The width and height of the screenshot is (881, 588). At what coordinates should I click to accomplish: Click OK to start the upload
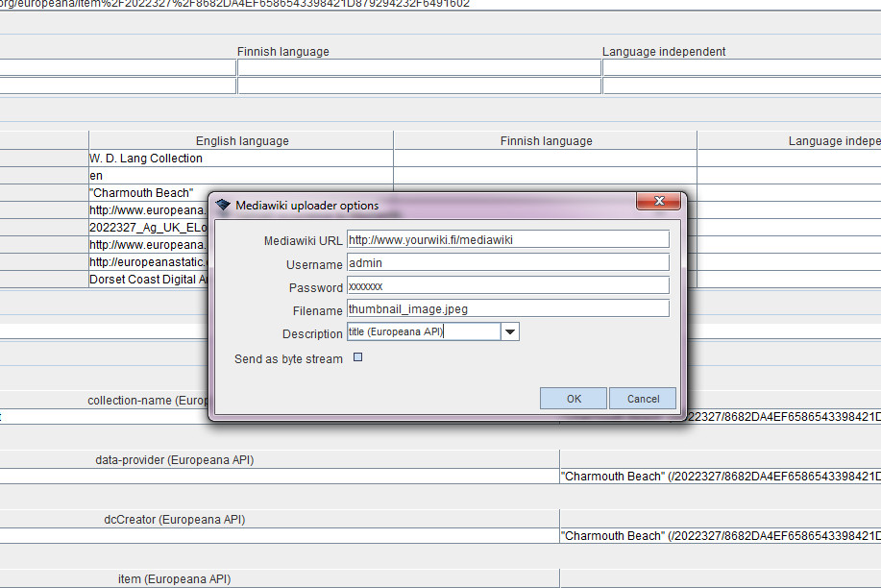573,398
